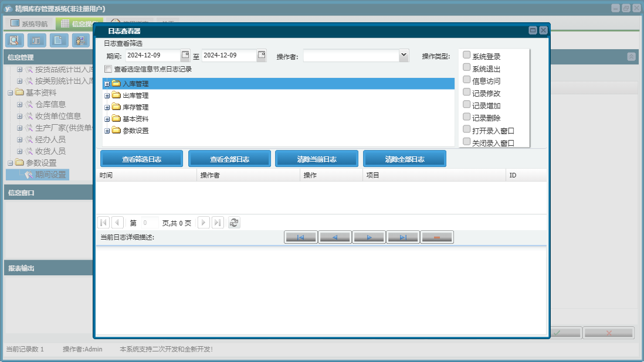The width and height of the screenshot is (644, 362).
Task: Collapse 参数设置 in the sidebar tree
Action: pyautogui.click(x=11, y=163)
